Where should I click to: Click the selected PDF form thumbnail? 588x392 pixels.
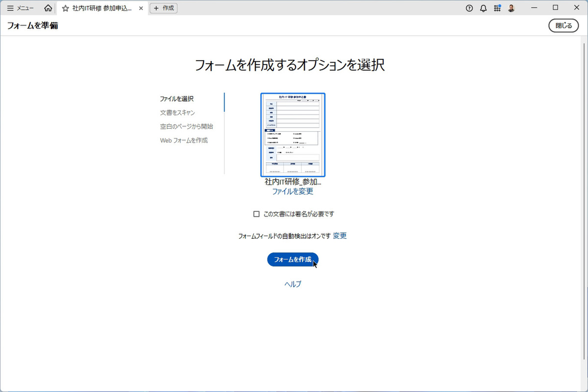click(x=293, y=135)
